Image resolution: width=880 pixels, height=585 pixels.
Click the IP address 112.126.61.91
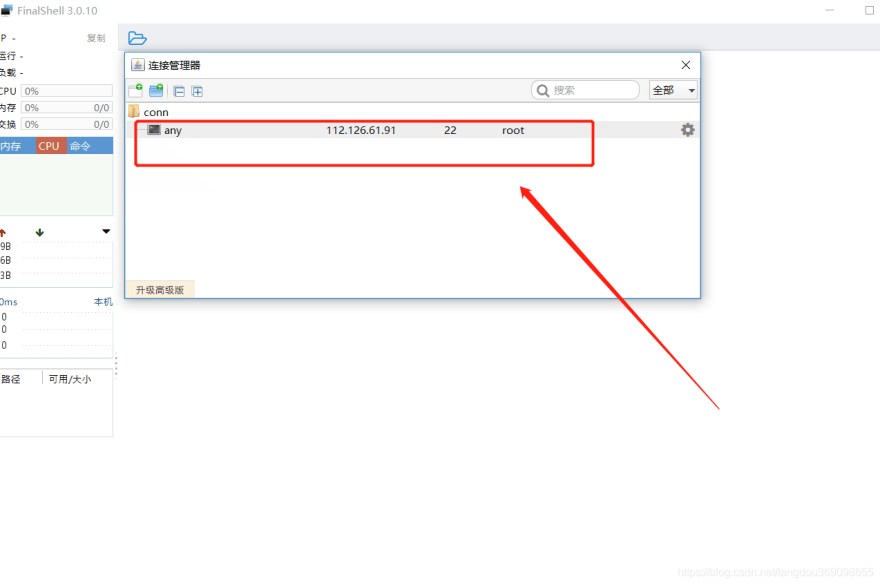pyautogui.click(x=361, y=130)
